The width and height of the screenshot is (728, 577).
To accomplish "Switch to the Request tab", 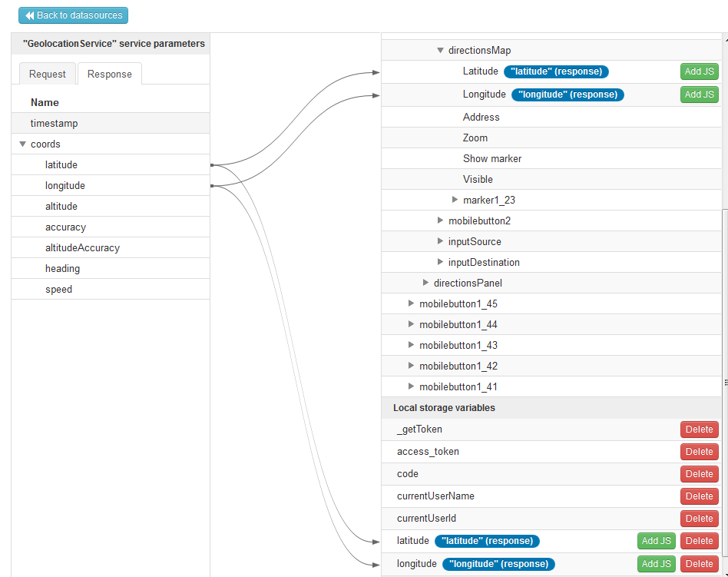I will coord(48,75).
